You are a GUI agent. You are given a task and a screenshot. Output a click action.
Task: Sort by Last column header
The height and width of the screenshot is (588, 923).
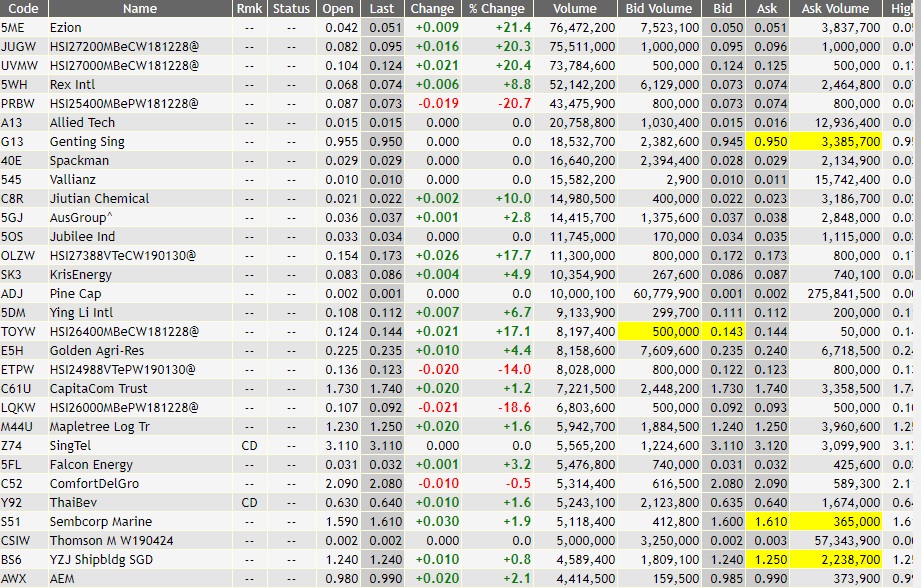click(381, 8)
